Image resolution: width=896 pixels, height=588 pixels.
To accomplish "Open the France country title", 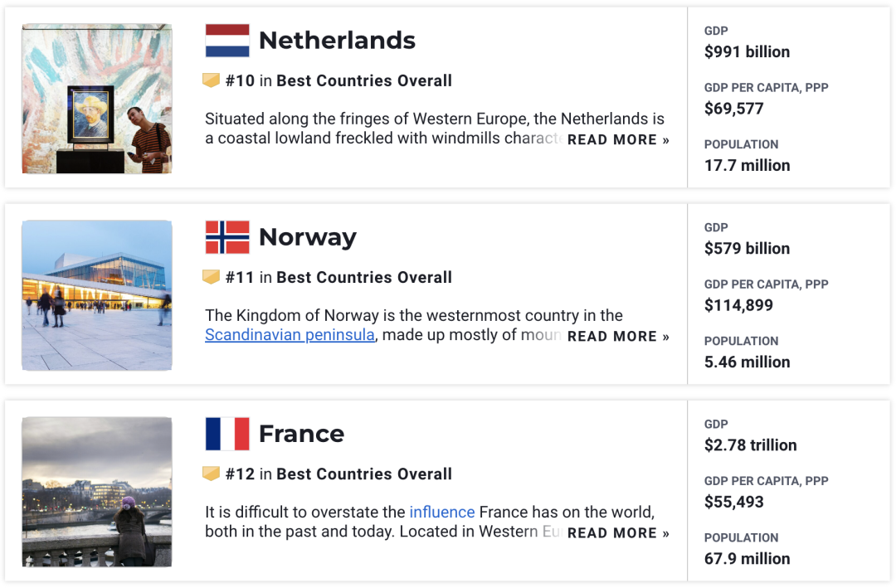I will click(301, 434).
